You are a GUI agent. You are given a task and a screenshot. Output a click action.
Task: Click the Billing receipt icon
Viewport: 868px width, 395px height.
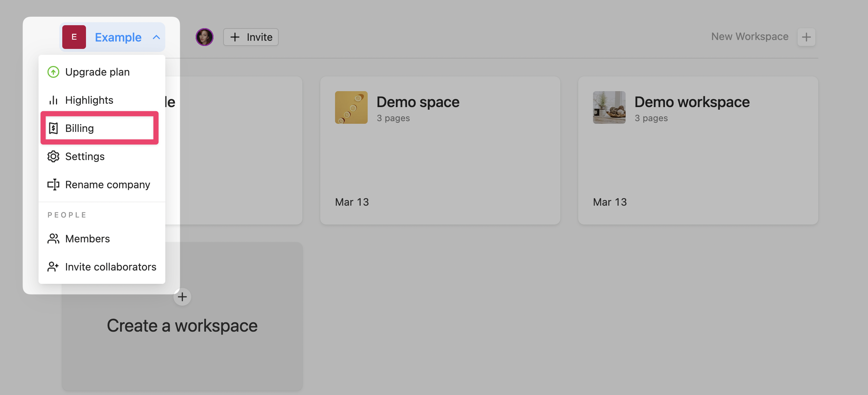click(53, 128)
